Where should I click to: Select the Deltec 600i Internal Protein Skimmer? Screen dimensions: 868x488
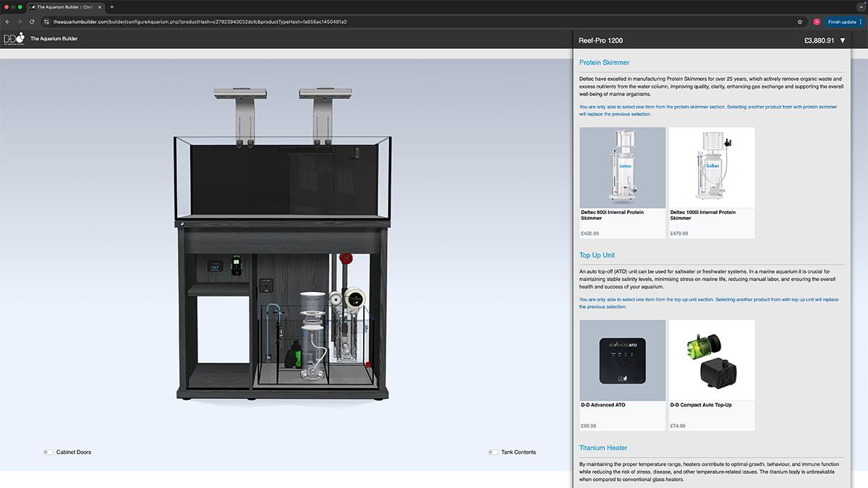pyautogui.click(x=622, y=182)
